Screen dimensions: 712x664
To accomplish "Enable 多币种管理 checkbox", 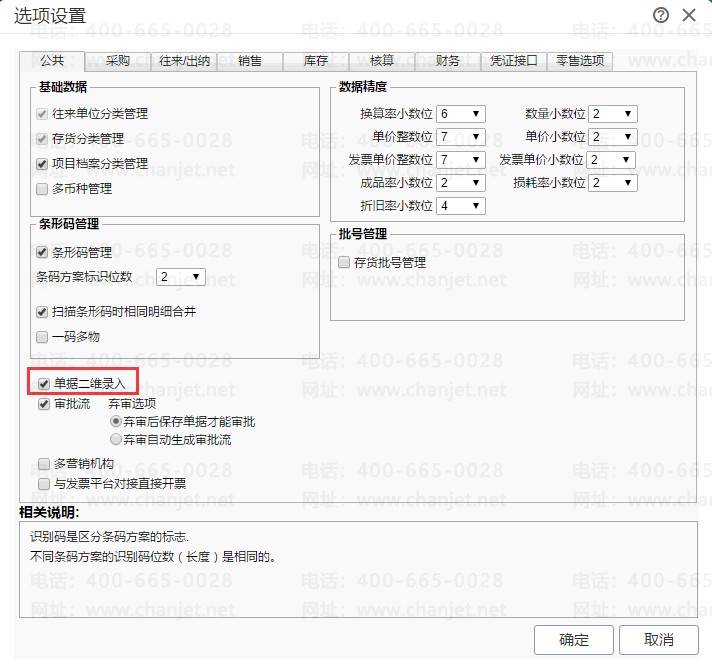I will [42, 189].
